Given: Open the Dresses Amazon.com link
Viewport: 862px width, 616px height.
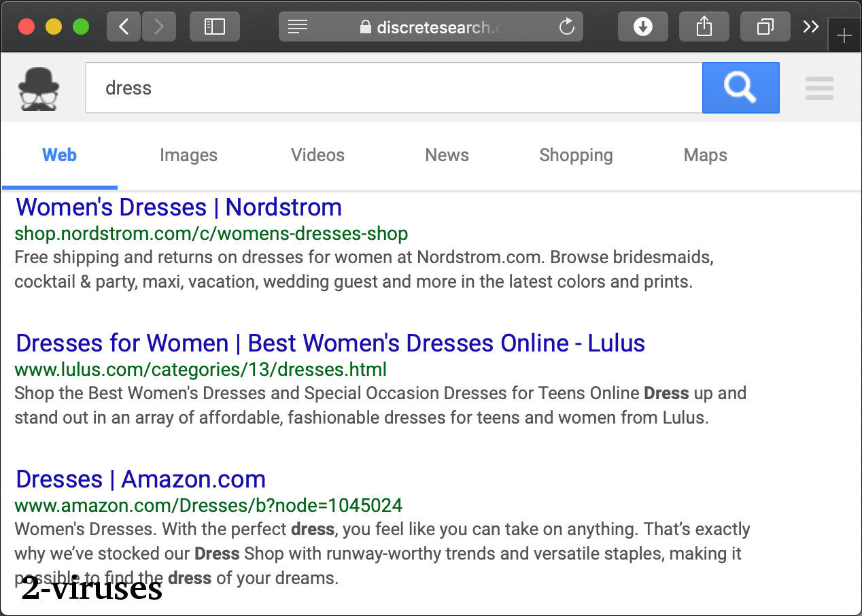Looking at the screenshot, I should point(140,479).
